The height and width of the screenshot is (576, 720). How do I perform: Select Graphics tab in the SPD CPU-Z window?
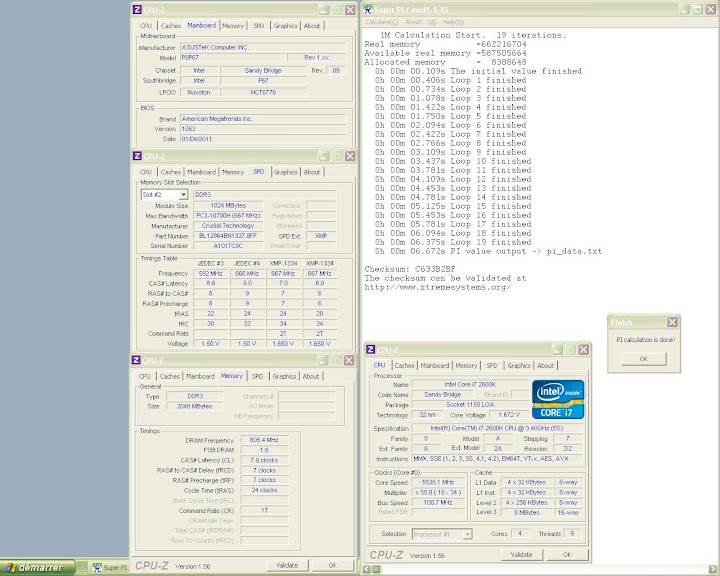pos(286,172)
